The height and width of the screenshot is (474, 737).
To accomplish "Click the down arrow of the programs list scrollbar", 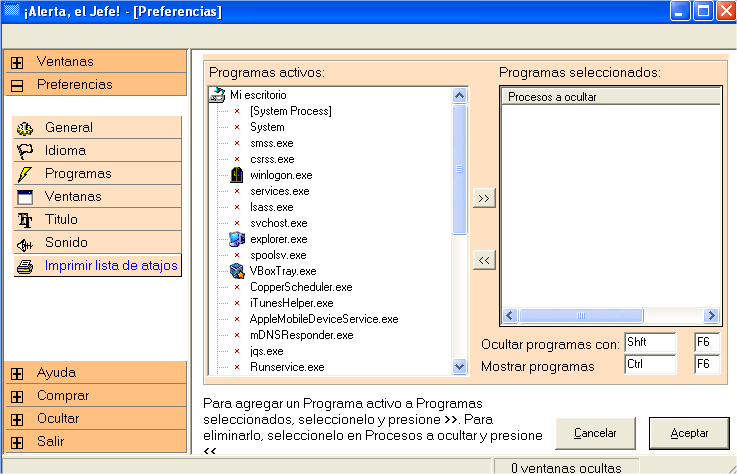I will [459, 366].
